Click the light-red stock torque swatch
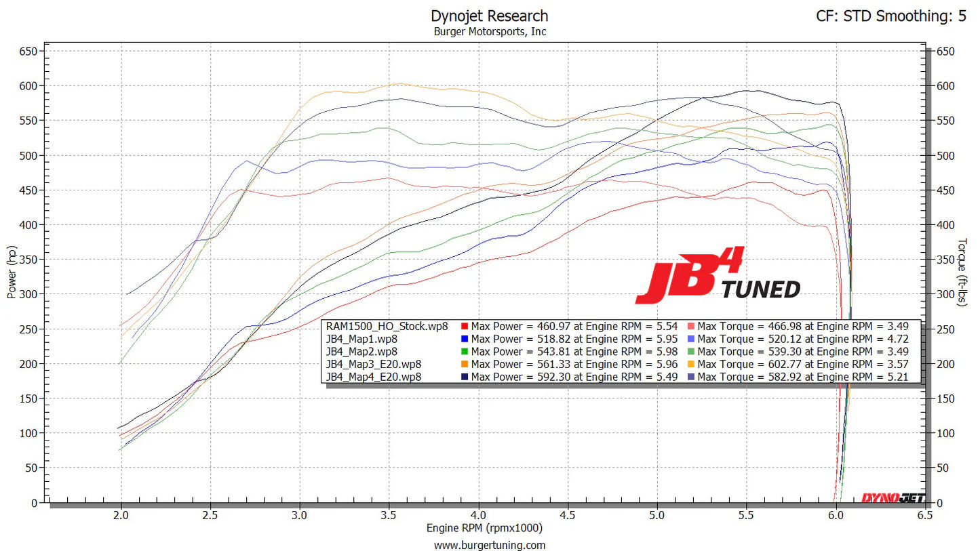This screenshot has width=980, height=551. (692, 326)
